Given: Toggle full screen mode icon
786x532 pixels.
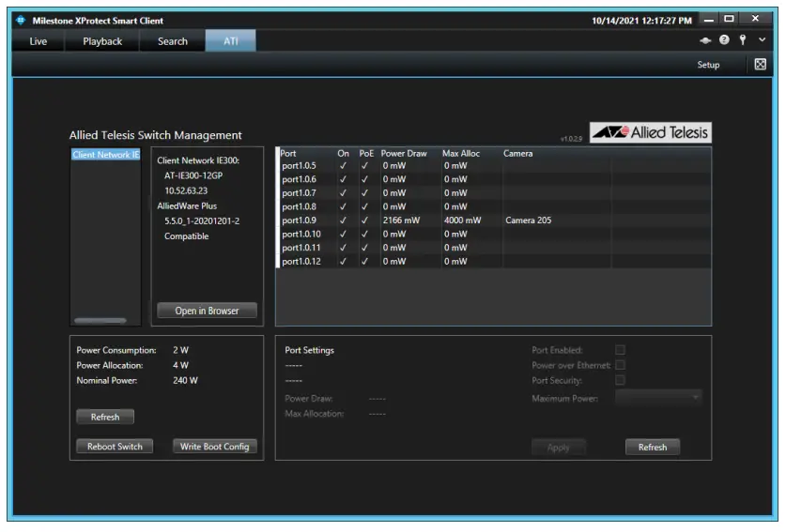Looking at the screenshot, I should 760,65.
